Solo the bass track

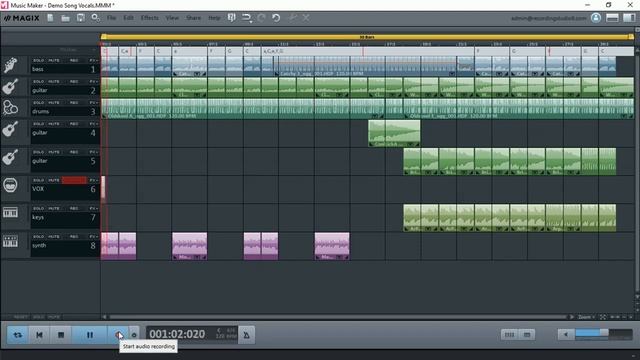tap(38, 60)
